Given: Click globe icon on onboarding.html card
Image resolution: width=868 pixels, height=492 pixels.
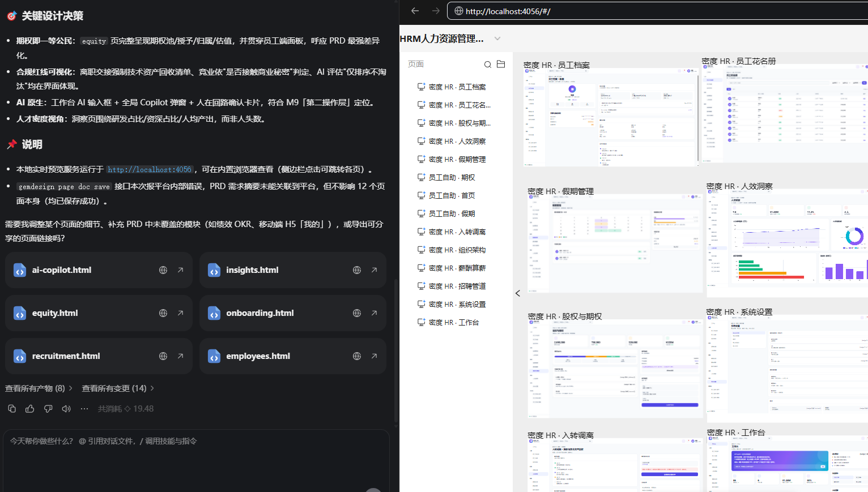Looking at the screenshot, I should (x=357, y=313).
